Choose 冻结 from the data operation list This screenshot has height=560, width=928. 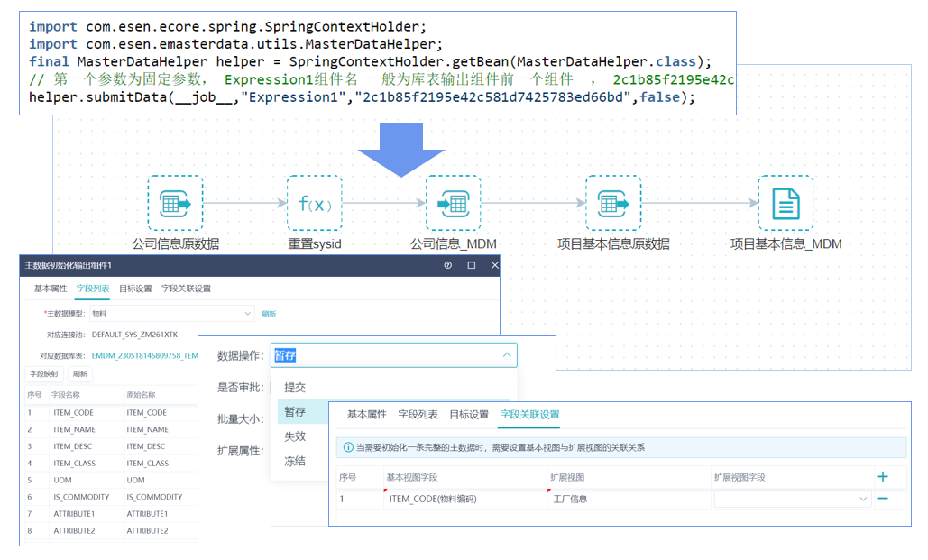(295, 461)
